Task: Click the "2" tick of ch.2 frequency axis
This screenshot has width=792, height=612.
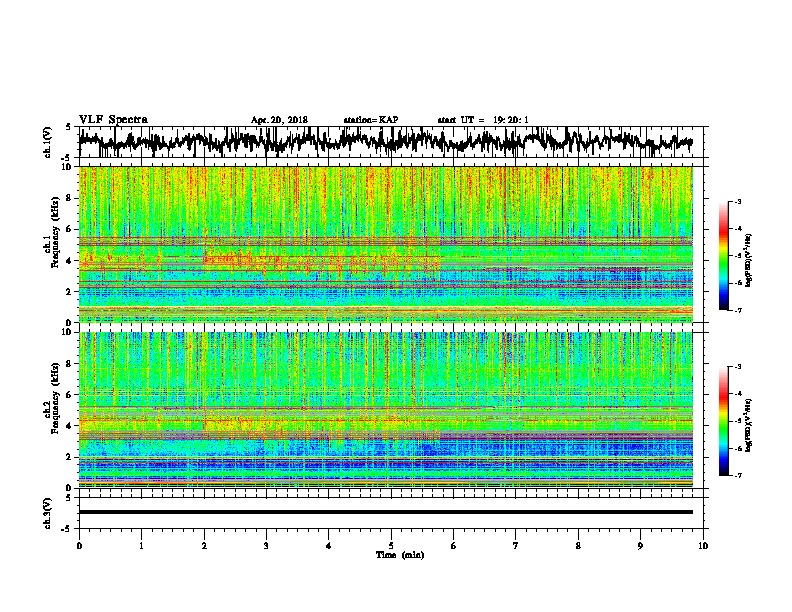Action: pos(69,457)
